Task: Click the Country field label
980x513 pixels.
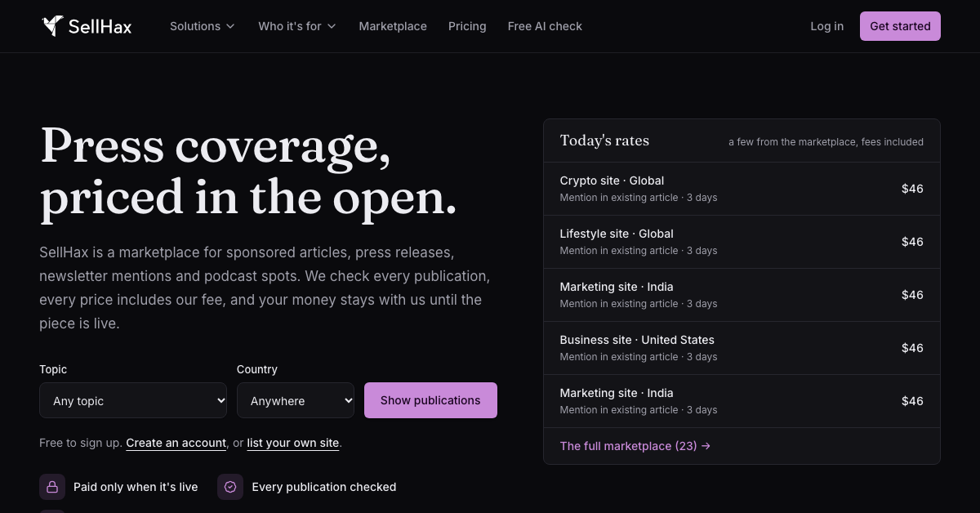Action: [257, 369]
